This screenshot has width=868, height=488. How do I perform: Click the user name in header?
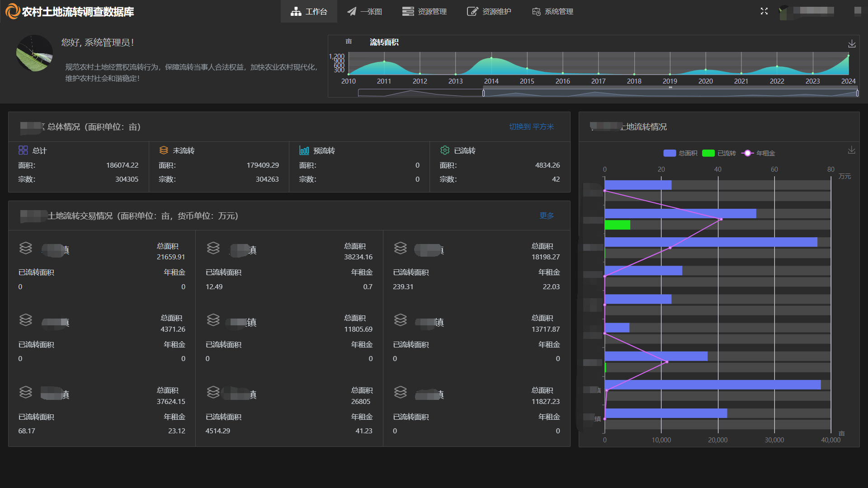(813, 10)
